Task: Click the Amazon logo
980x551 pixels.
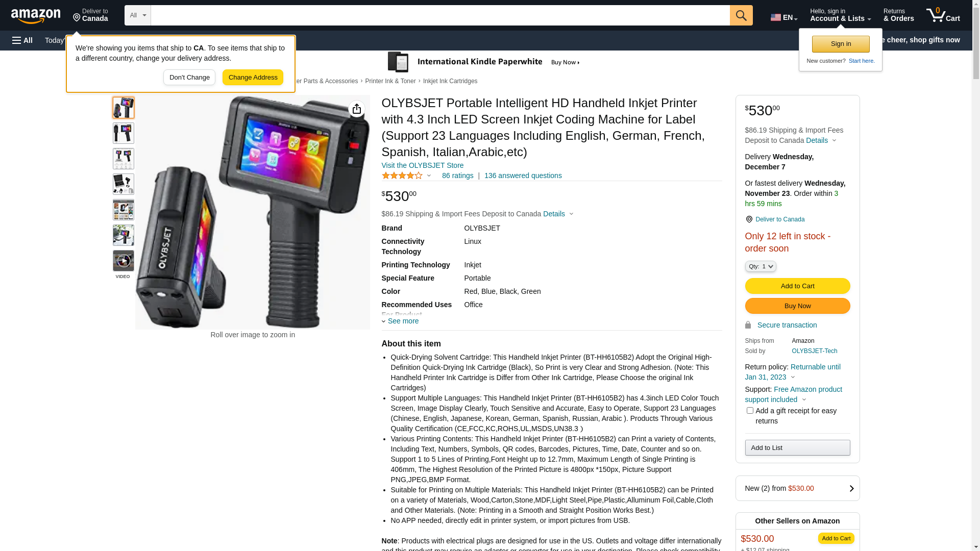Action: 36,16
